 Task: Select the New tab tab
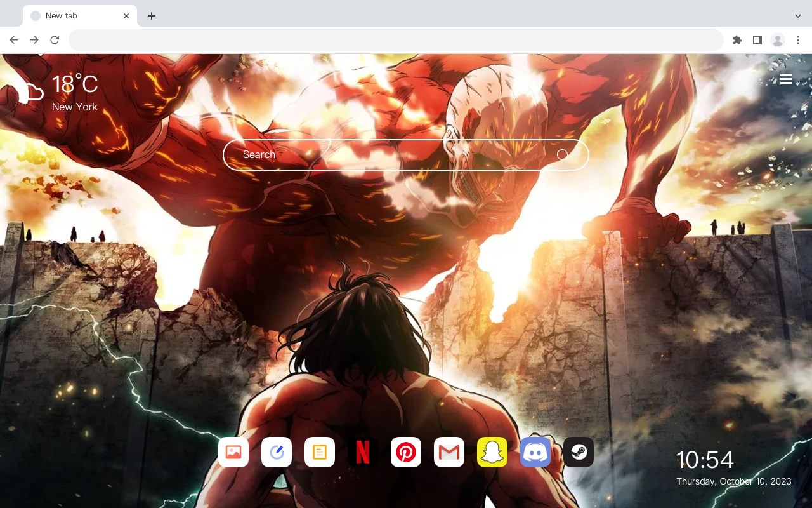click(x=80, y=16)
